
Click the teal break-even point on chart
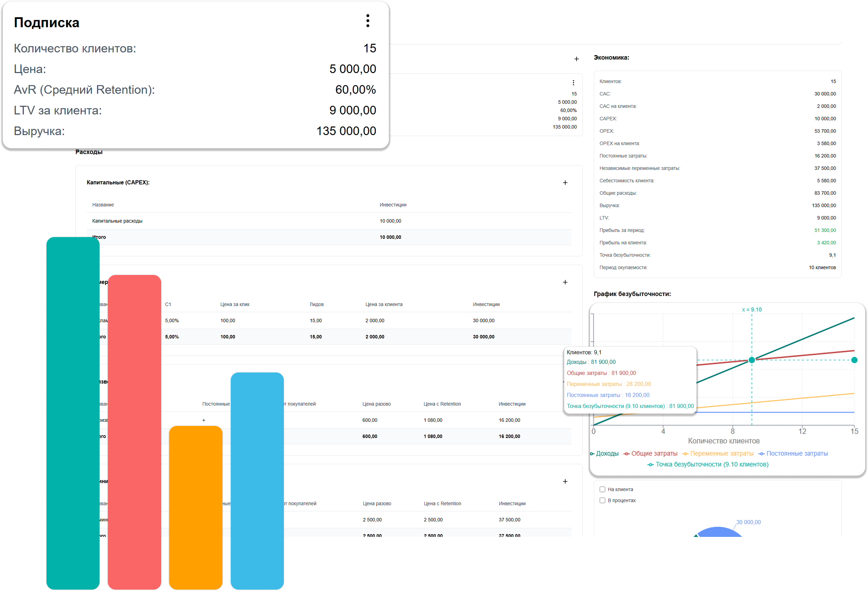(x=752, y=360)
